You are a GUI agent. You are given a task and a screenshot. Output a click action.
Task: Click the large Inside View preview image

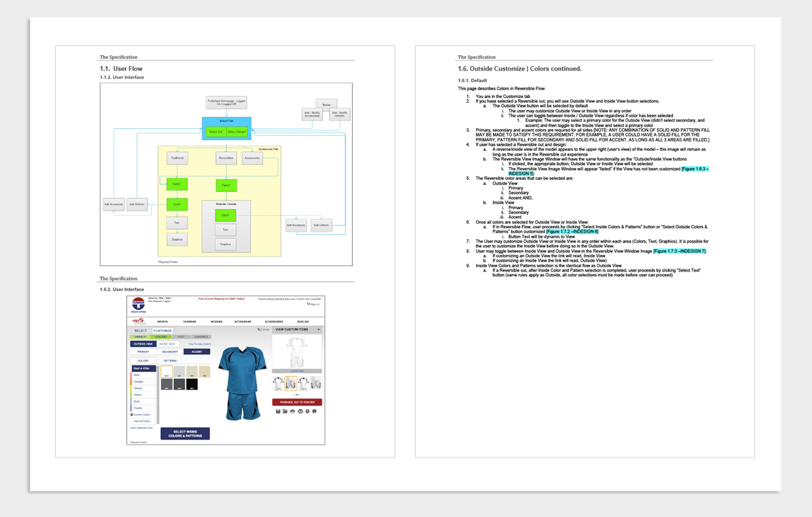[x=297, y=352]
